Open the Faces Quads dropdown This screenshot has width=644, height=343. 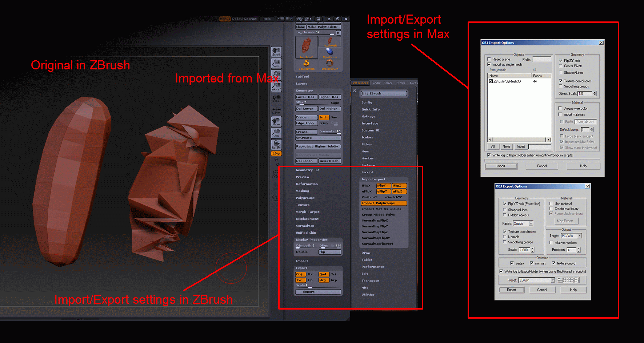pyautogui.click(x=523, y=223)
